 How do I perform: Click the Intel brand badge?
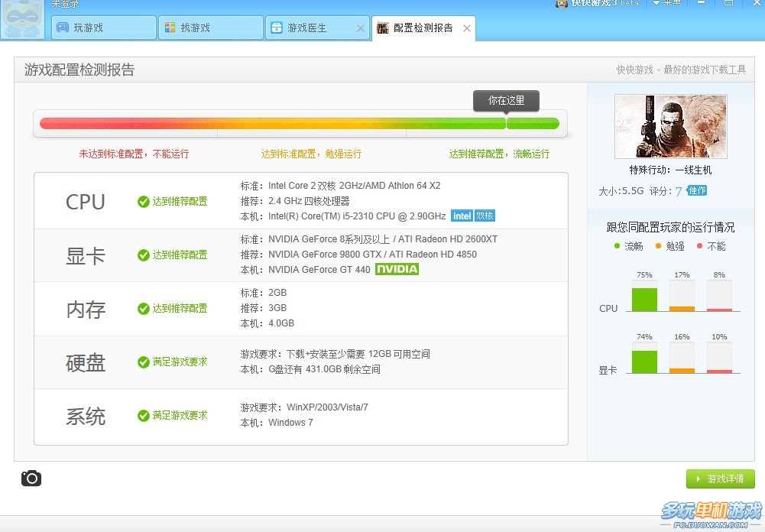pos(462,216)
